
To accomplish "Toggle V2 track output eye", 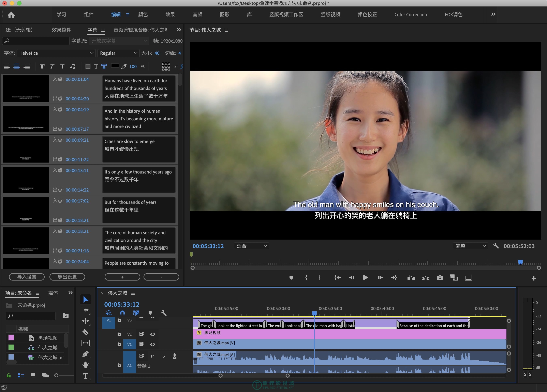I will coord(153,334).
